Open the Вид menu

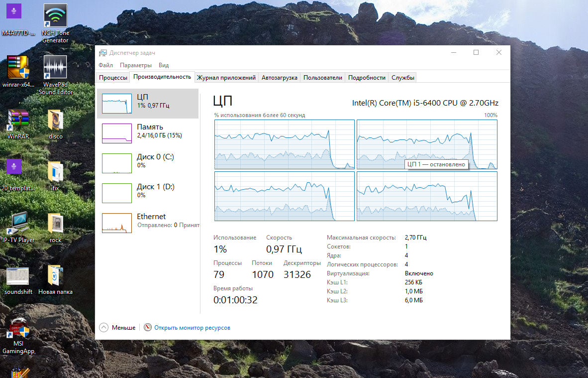164,65
